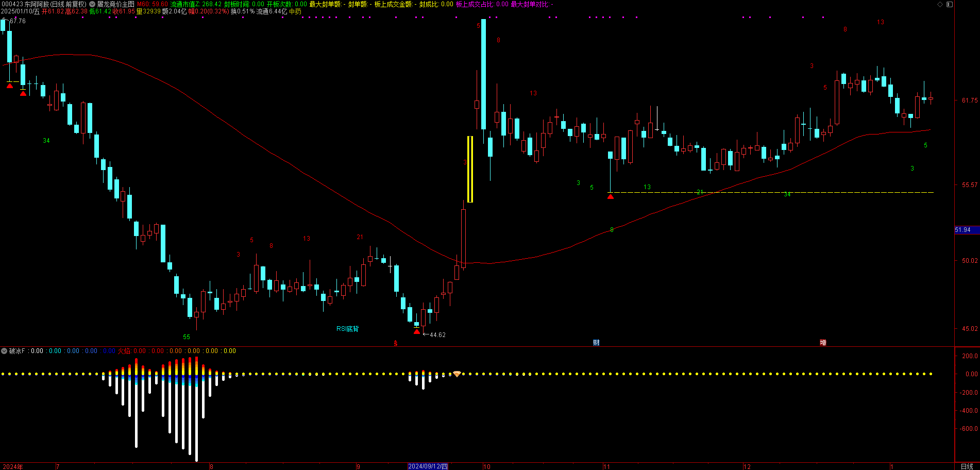Click the 55.57 price axis label
Image resolution: width=980 pixels, height=470 pixels.
[970, 184]
